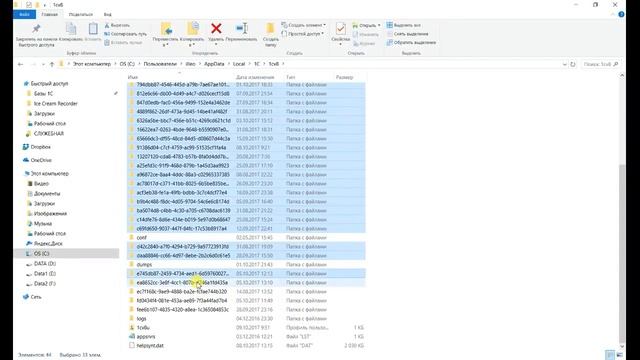Go up one folder level arrow

[x=52, y=64]
